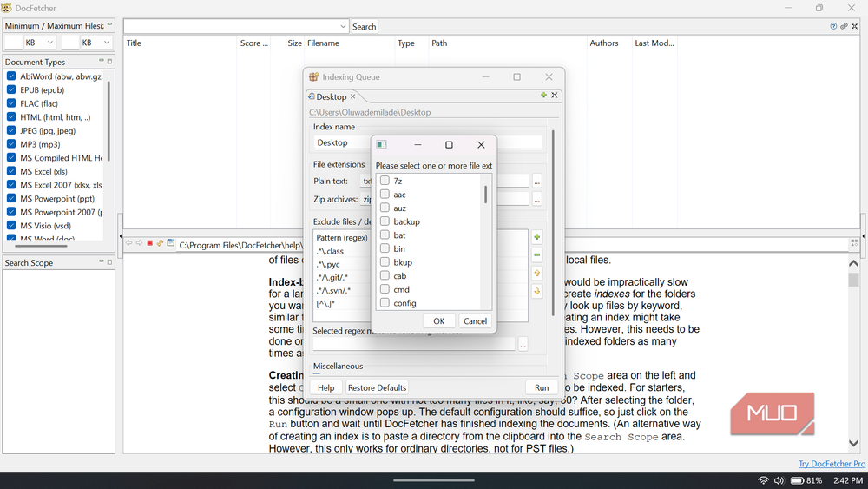Select the Desktop tab in Indexing Queue

click(331, 96)
